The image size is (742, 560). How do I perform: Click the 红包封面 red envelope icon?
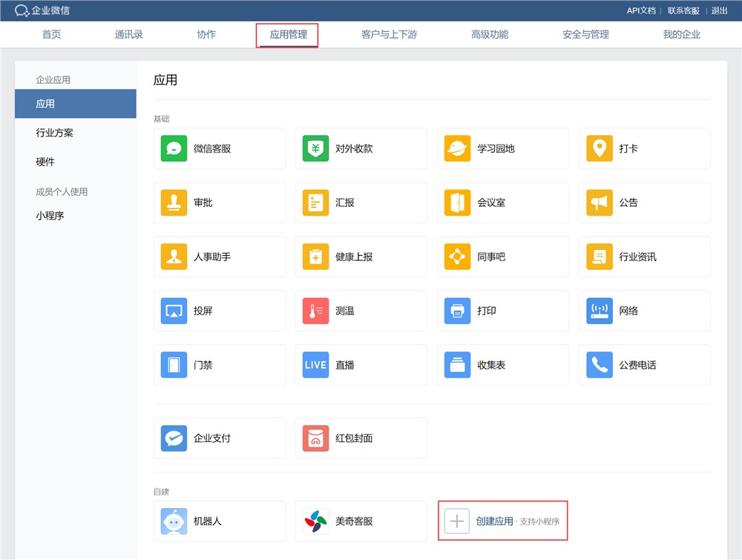[x=315, y=438]
